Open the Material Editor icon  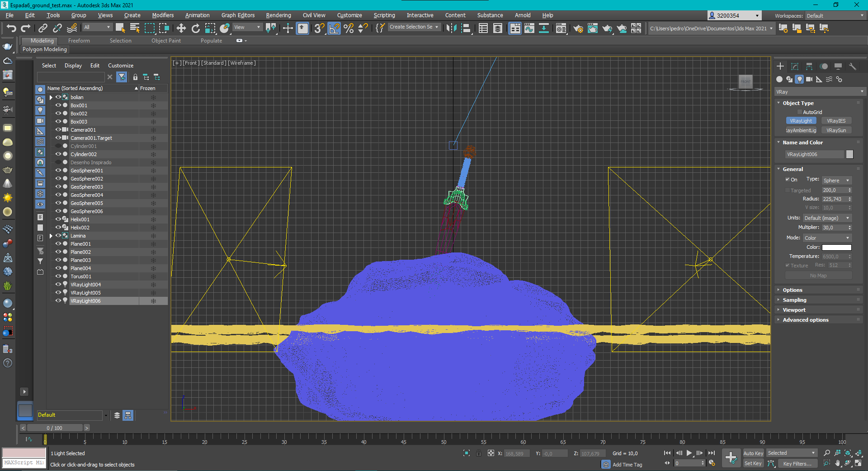point(561,29)
